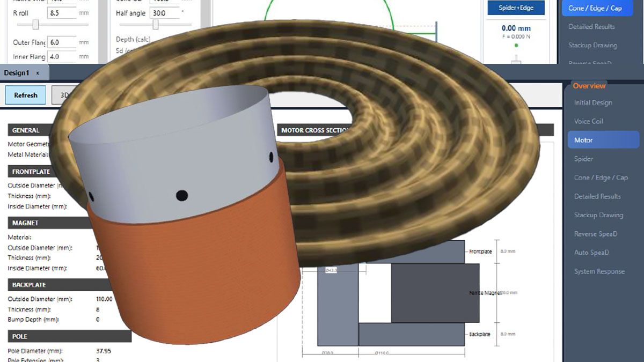Click the F = 0.000 N force readout

tap(516, 36)
